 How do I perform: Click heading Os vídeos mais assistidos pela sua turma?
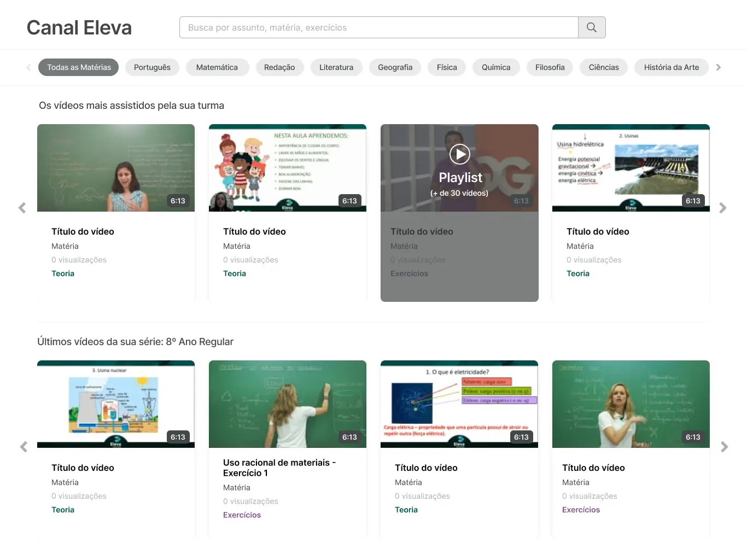point(131,106)
